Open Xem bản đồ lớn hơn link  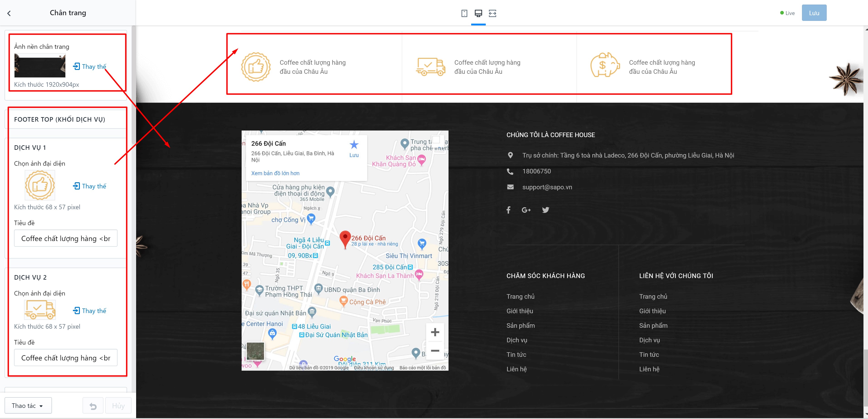pos(275,173)
